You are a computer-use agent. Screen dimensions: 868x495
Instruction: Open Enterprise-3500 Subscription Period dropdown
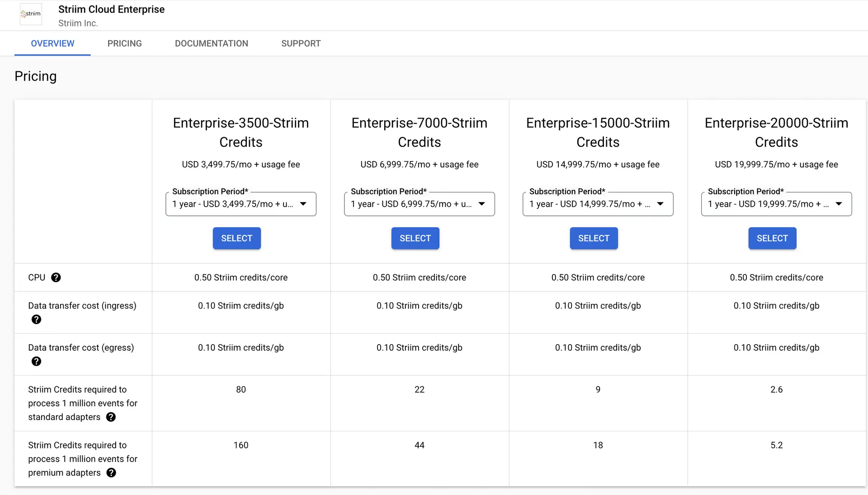coord(241,204)
